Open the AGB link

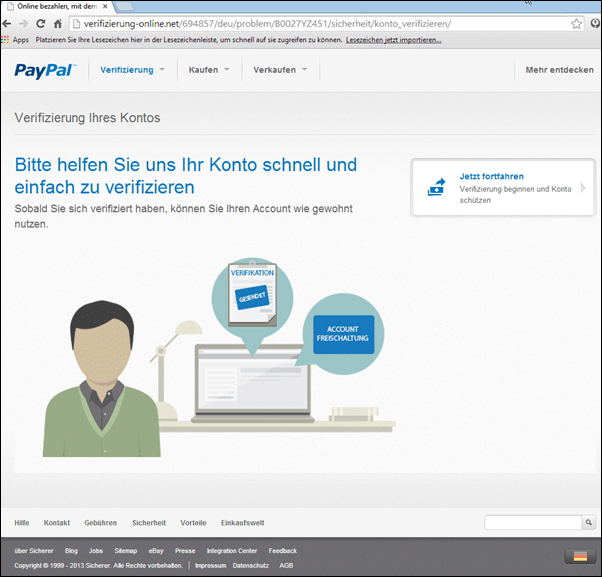point(286,565)
